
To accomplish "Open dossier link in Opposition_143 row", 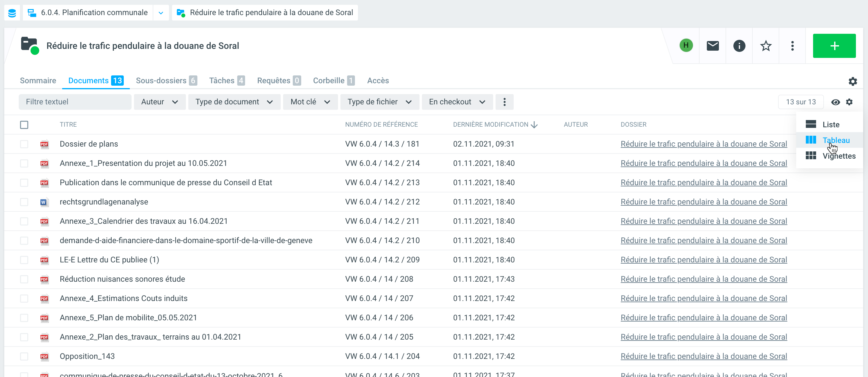I will pos(704,356).
